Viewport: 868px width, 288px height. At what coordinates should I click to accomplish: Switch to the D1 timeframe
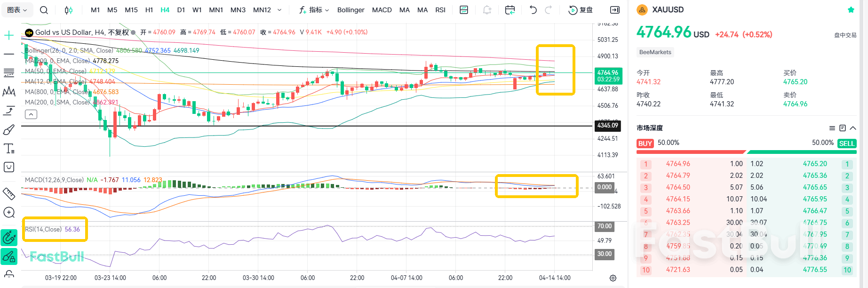[181, 10]
